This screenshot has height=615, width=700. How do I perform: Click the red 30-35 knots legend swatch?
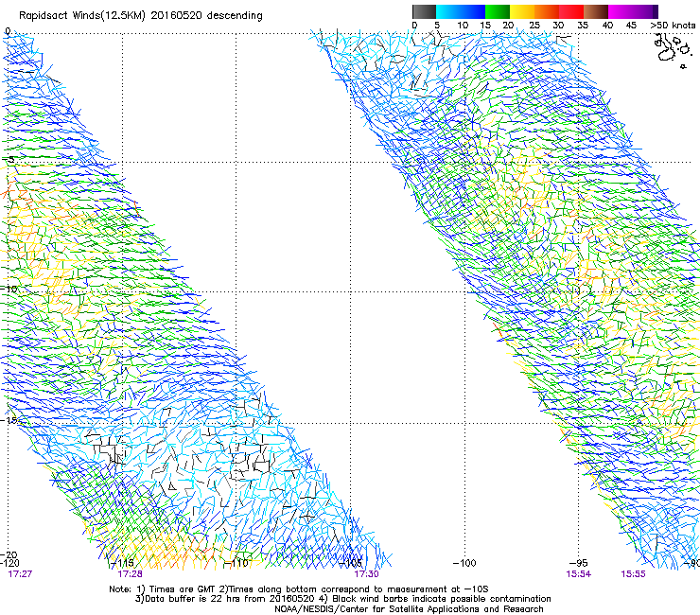[x=571, y=11]
